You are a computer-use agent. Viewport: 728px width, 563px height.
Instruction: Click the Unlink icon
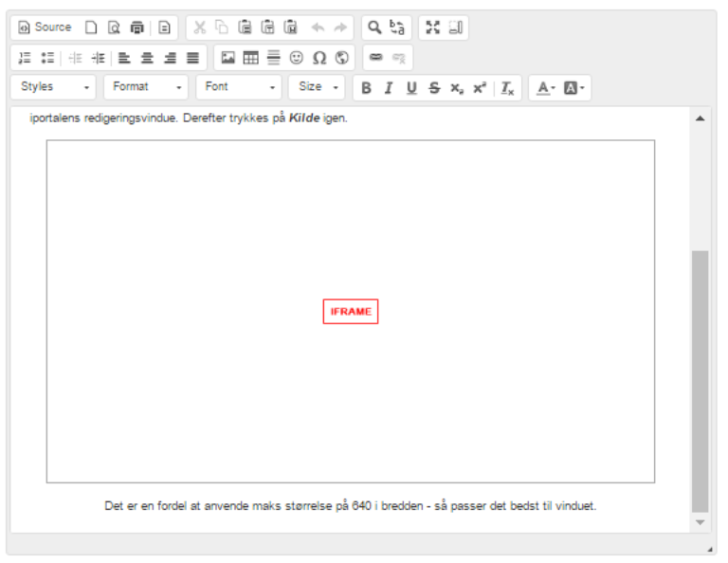tap(399, 58)
